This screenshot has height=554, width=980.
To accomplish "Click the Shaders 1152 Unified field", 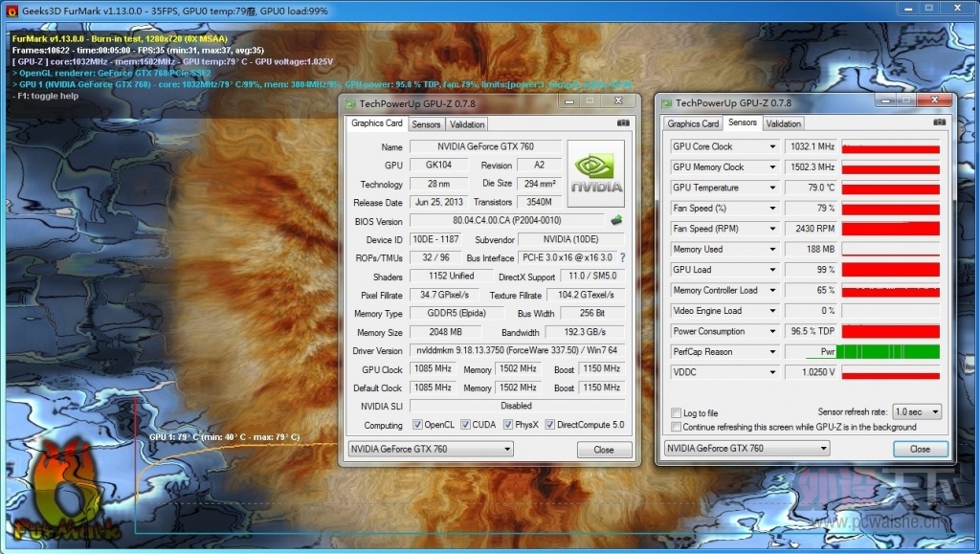I will pyautogui.click(x=452, y=277).
